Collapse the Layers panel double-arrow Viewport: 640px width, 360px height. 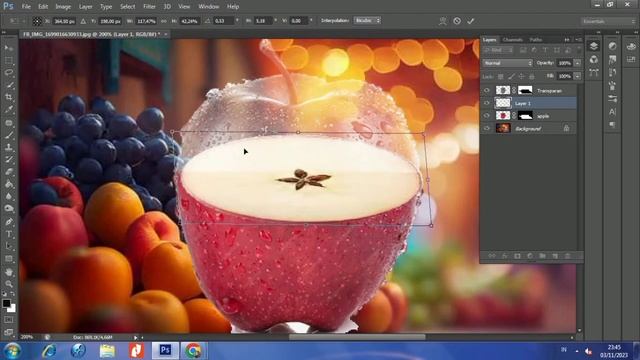[567, 40]
